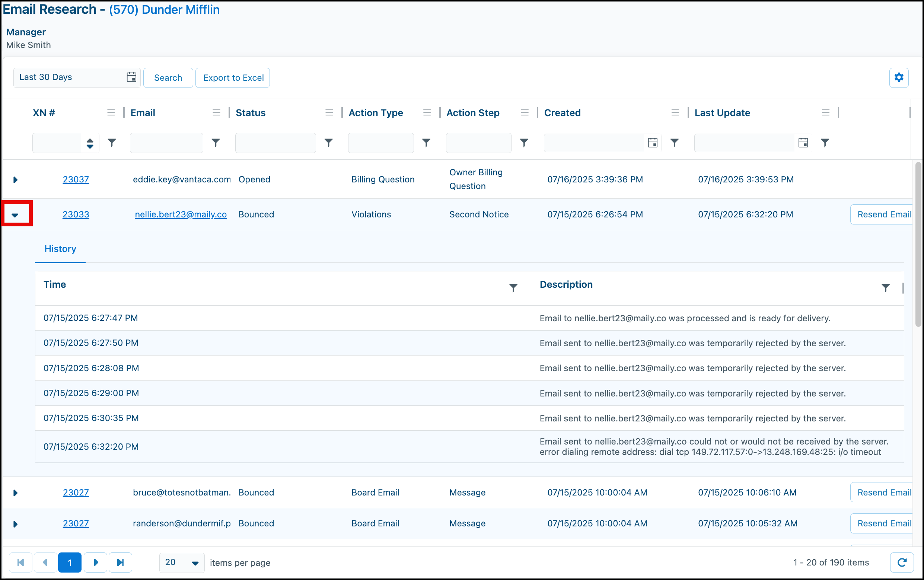924x580 pixels.
Task: Open filter for the Status column
Action: click(x=329, y=143)
